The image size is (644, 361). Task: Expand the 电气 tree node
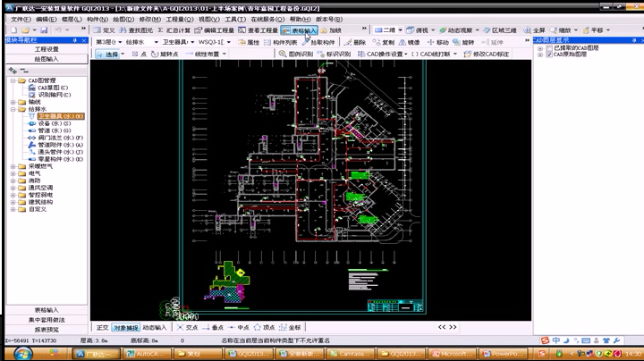[13, 174]
